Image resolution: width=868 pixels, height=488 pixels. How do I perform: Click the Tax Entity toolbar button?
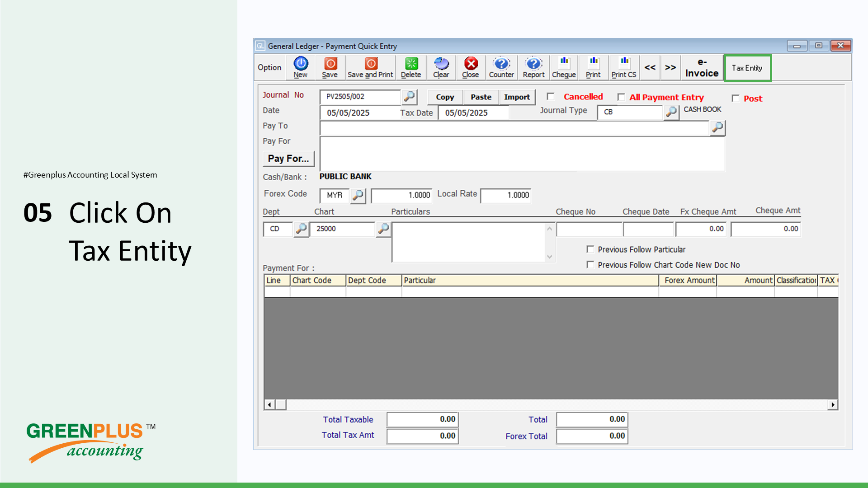pyautogui.click(x=747, y=68)
